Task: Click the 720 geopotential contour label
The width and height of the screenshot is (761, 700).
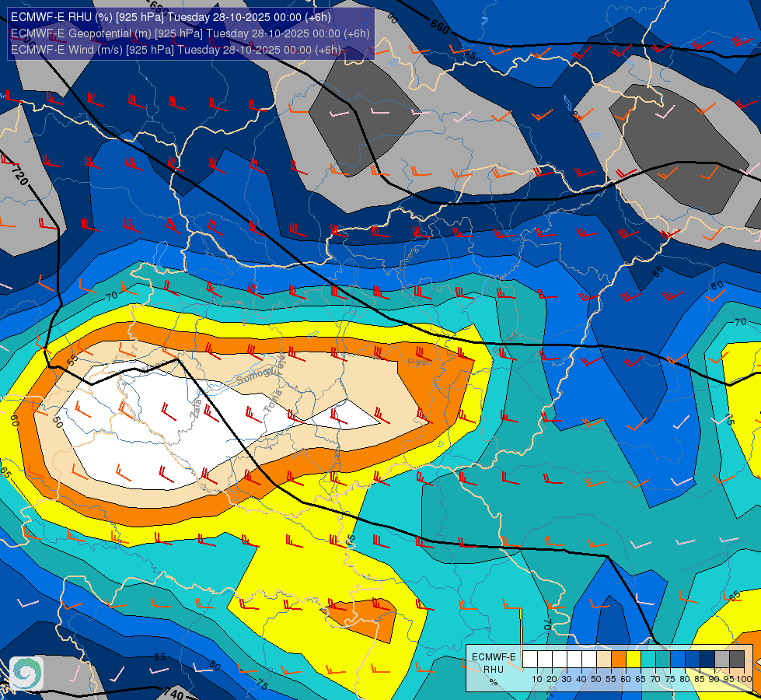Action: pos(19,175)
